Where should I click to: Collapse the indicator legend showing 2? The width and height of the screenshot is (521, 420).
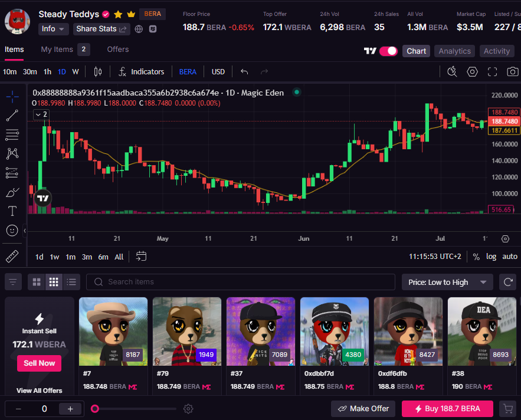[41, 114]
